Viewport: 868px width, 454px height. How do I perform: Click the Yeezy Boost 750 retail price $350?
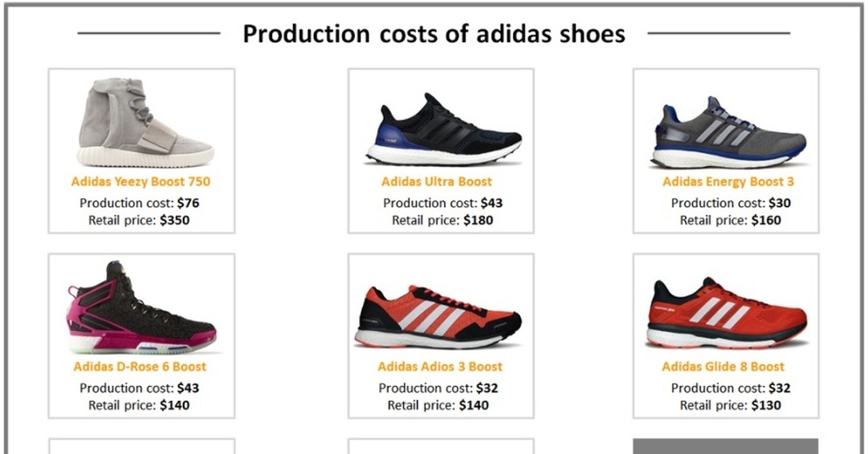click(174, 220)
